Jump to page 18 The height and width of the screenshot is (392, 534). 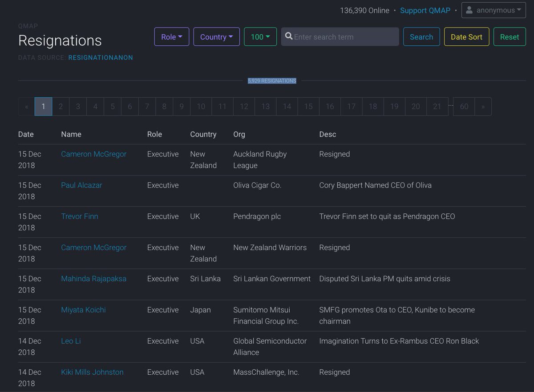[x=373, y=107]
